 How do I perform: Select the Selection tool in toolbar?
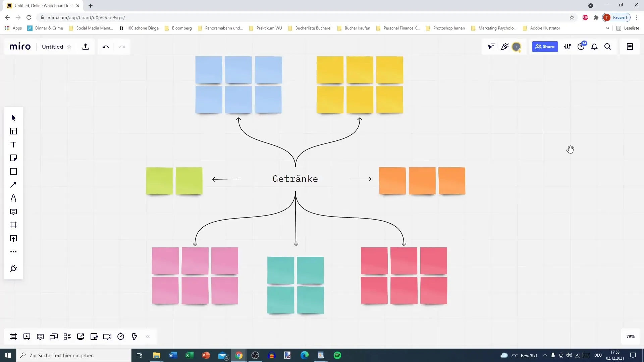click(13, 118)
